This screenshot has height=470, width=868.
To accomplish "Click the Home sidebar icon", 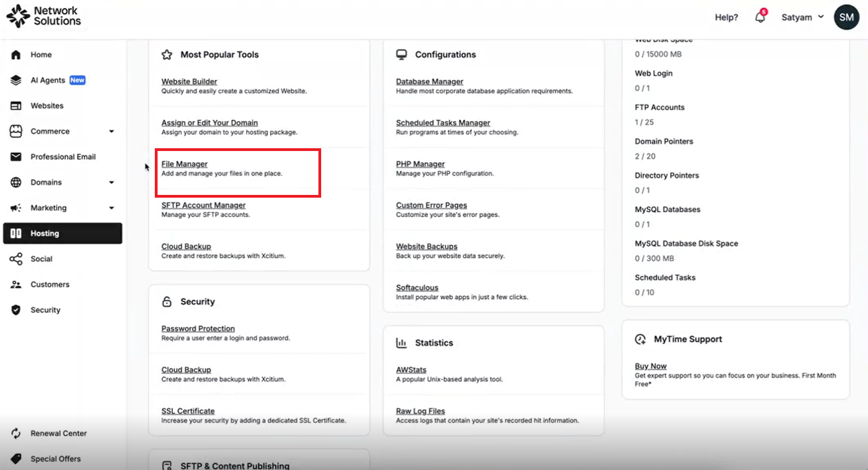I will (16, 54).
